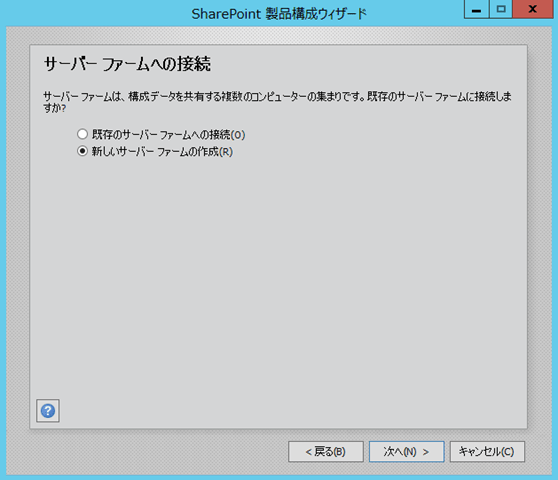Maximize the SharePoint wizard window
The image size is (558, 480).
tap(501, 9)
